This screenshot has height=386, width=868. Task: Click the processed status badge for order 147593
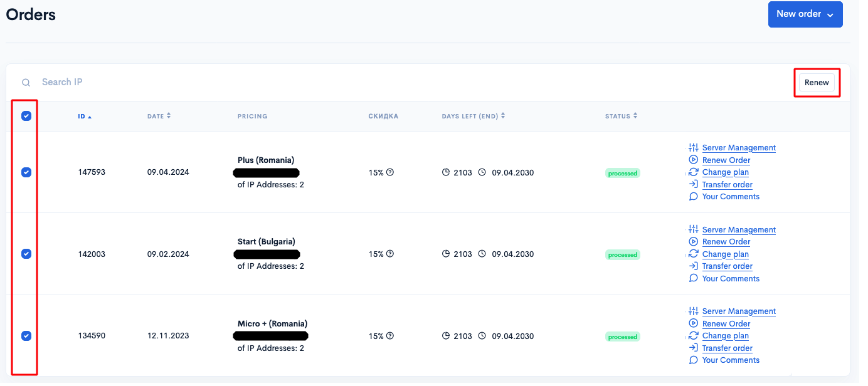click(x=623, y=173)
